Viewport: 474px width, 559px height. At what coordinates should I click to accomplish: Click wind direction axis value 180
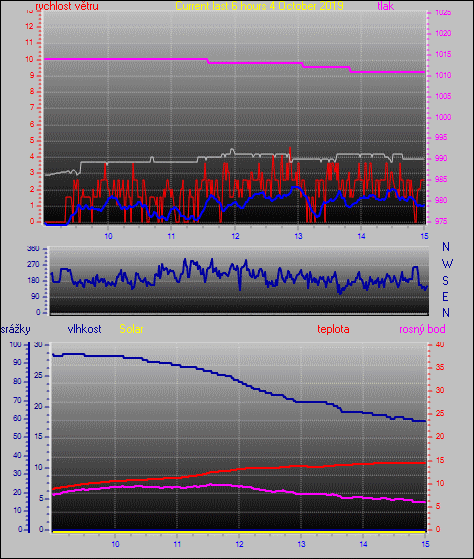(33, 281)
